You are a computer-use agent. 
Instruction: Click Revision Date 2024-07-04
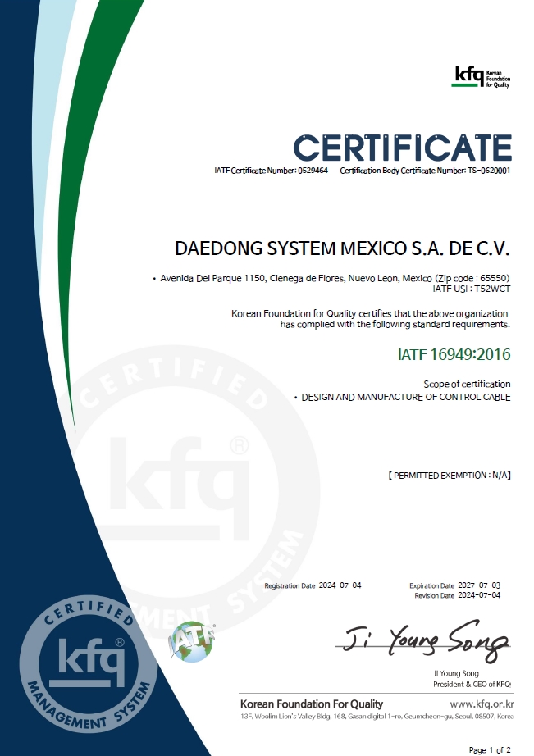point(457,595)
